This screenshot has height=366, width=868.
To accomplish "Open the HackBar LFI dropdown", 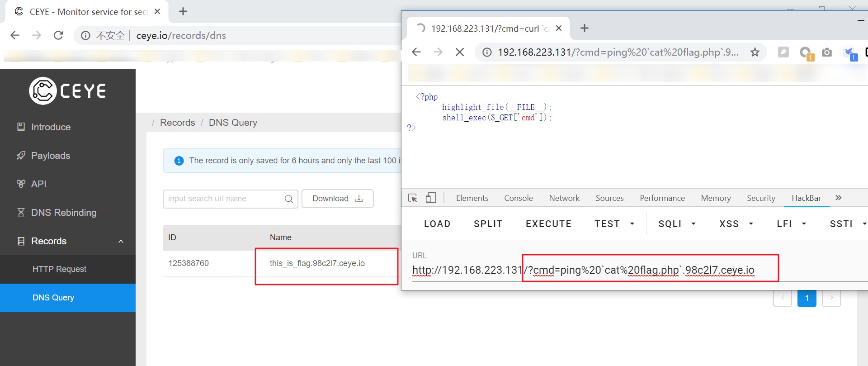I will pos(792,224).
